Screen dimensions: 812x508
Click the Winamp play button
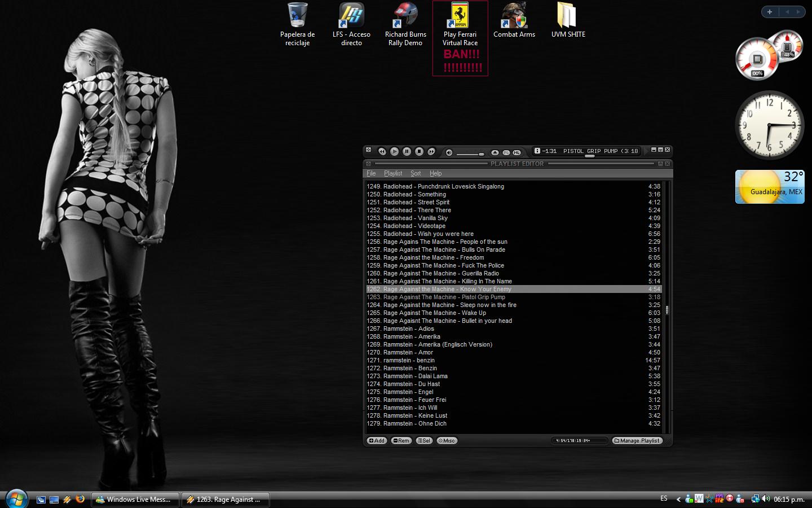coord(394,151)
